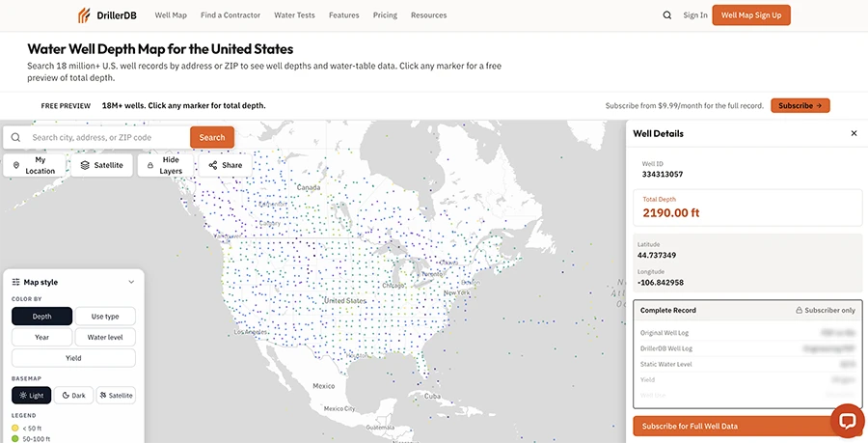Close the Well Details panel

tap(854, 133)
